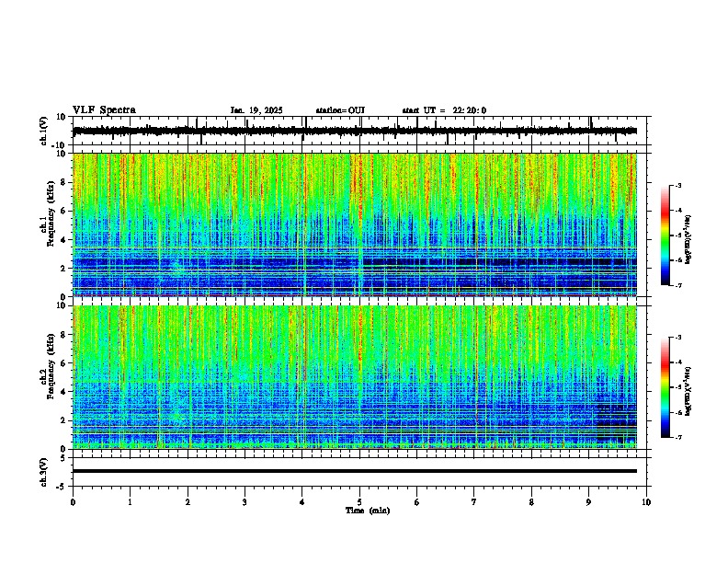
Task: Click the "-10" tick on ch.1(V) axis
Action: (x=59, y=145)
